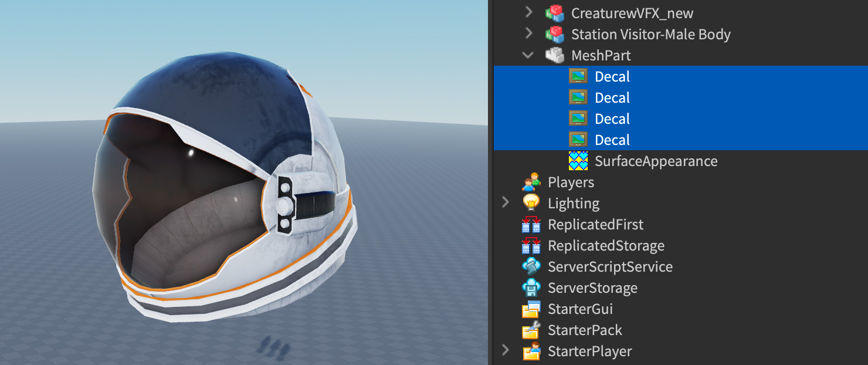868x365 pixels.
Task: Select the ReplicatedStorage label
Action: (x=606, y=245)
